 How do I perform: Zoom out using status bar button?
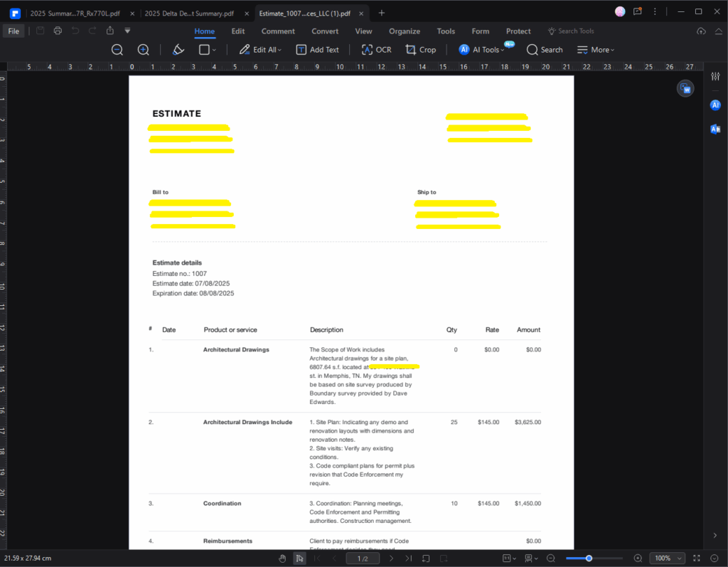pos(551,558)
